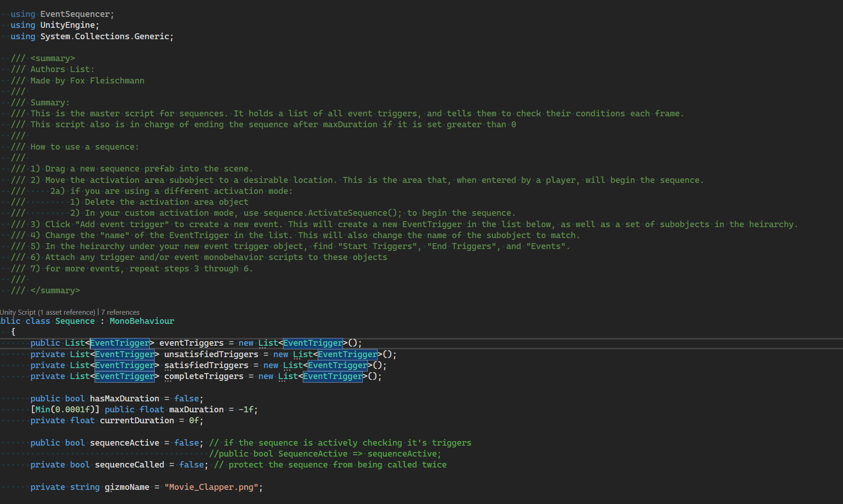The width and height of the screenshot is (843, 504).
Task: Select the sequenceCalled field name
Action: (x=129, y=464)
